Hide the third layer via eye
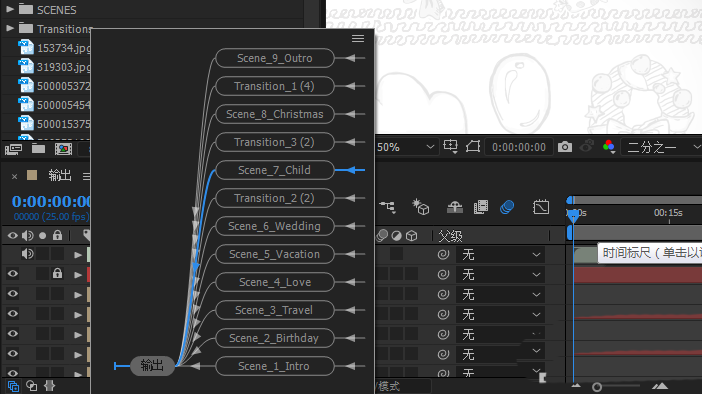The height and width of the screenshot is (394, 702). 13,294
